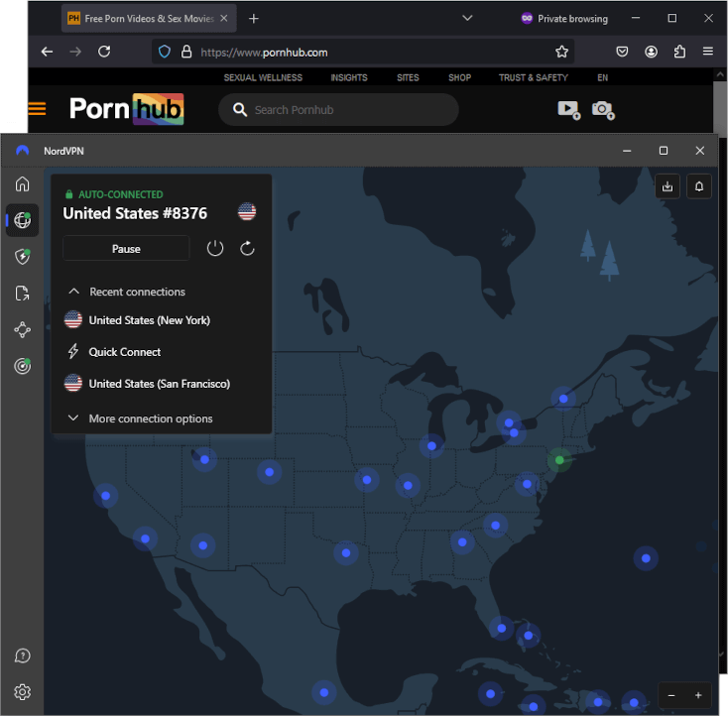Image resolution: width=728 pixels, height=716 pixels.
Task: Click the photo upload camera icon
Action: click(603, 110)
